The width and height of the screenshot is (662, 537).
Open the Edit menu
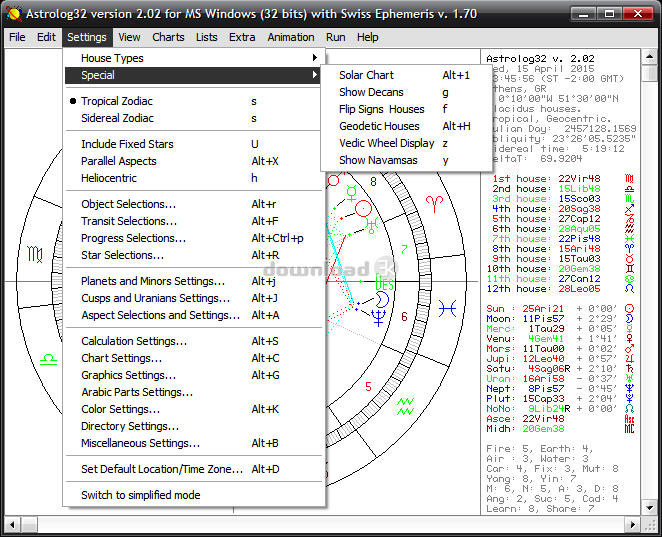point(46,37)
